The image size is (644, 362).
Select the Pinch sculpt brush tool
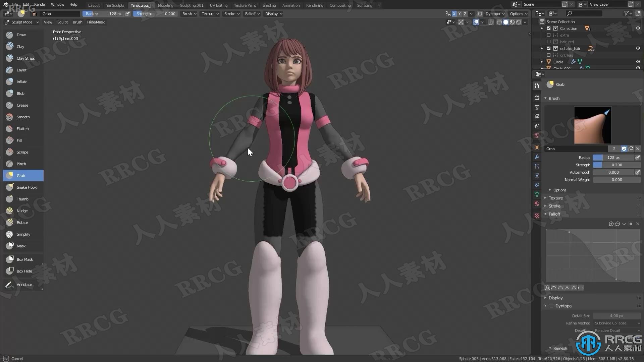point(21,164)
